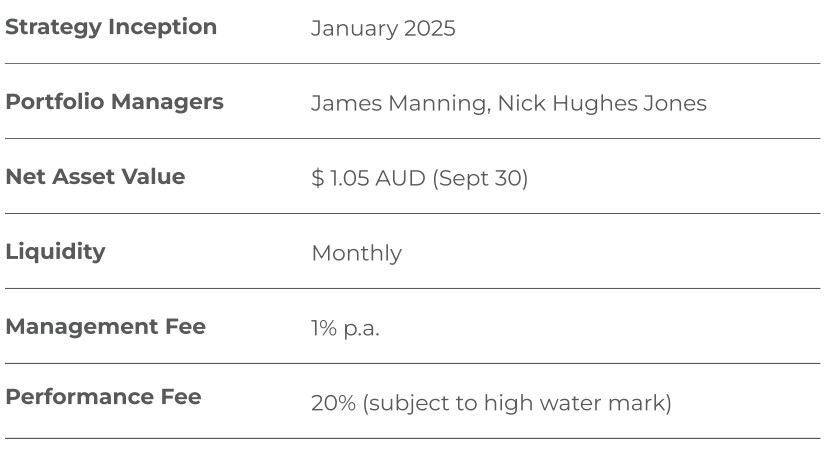Click the 1% management fee figure
836x453 pixels.
coord(323,328)
